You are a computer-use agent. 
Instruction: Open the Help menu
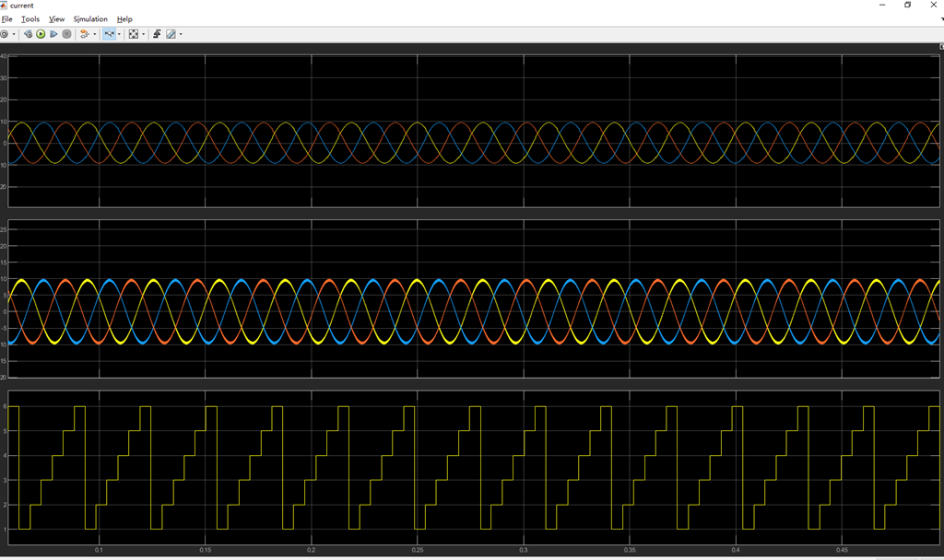point(124,19)
